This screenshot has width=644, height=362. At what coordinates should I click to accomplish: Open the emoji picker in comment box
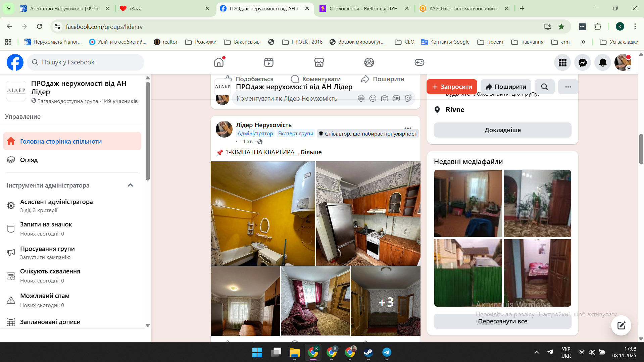click(373, 98)
